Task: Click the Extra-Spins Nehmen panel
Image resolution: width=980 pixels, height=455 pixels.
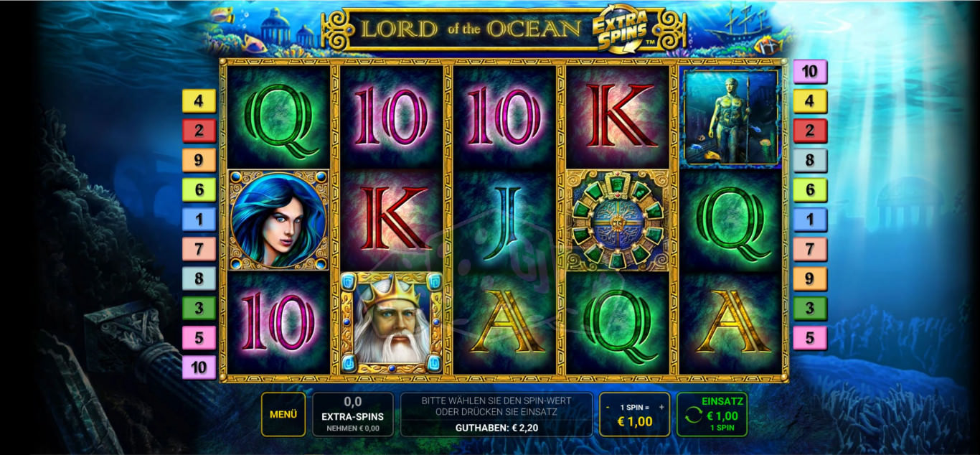Action: click(353, 414)
